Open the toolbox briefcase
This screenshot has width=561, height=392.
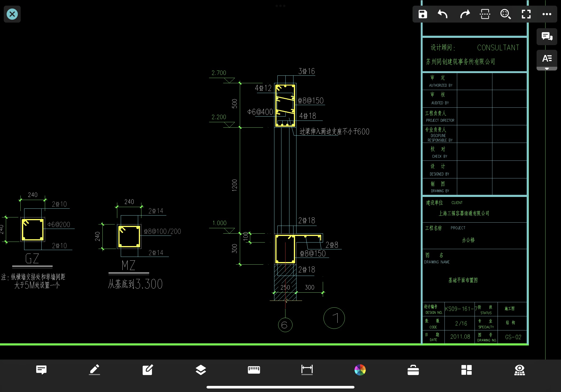click(413, 370)
